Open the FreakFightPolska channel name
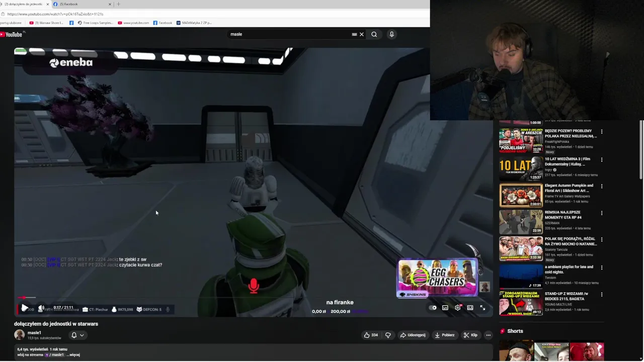644x362 pixels. click(x=557, y=142)
